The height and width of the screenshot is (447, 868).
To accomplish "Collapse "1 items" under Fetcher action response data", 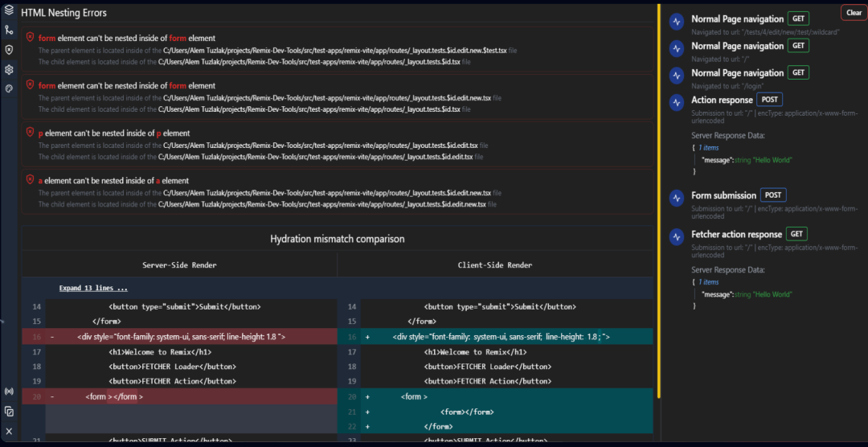I will click(708, 282).
